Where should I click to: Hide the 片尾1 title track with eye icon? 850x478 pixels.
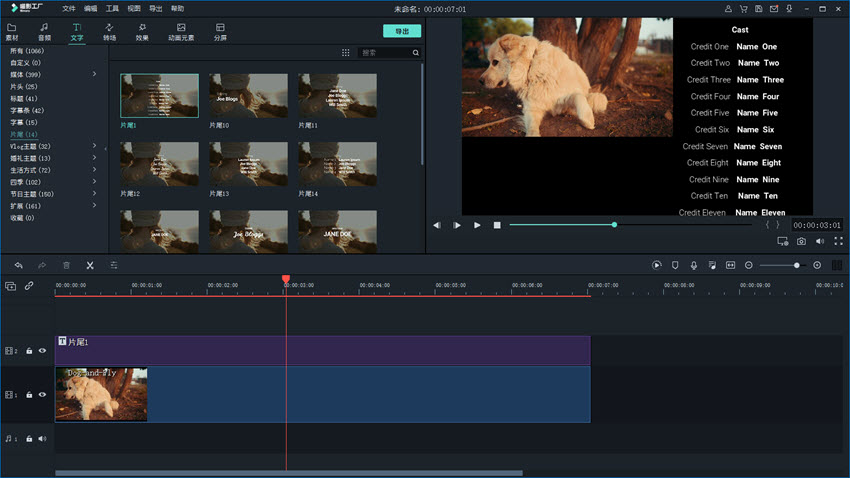(x=42, y=351)
